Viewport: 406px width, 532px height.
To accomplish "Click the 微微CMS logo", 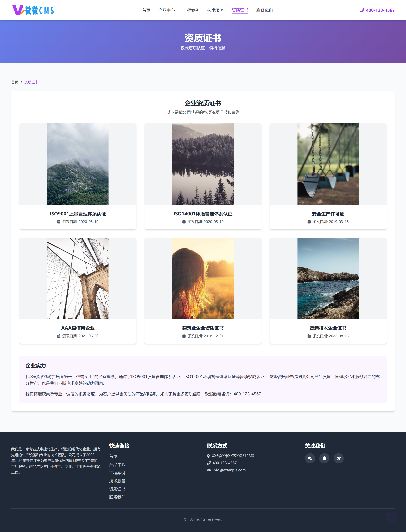I will [x=33, y=10].
